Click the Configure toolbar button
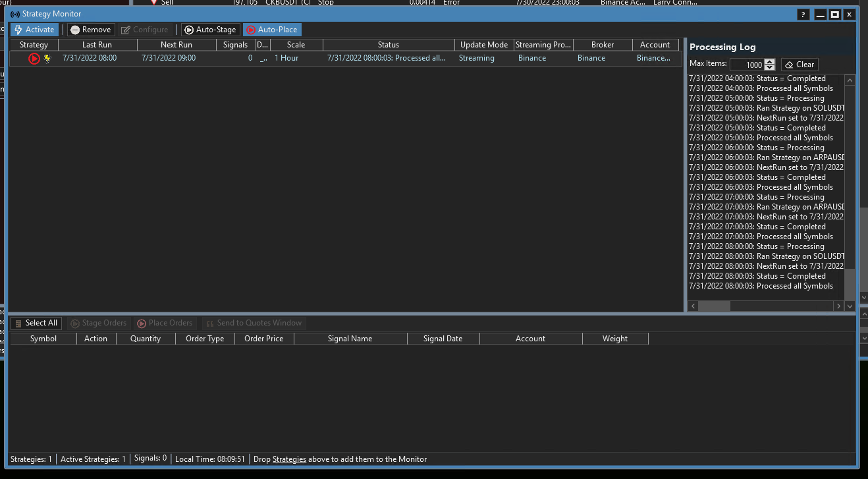This screenshot has height=479, width=868. [145, 30]
